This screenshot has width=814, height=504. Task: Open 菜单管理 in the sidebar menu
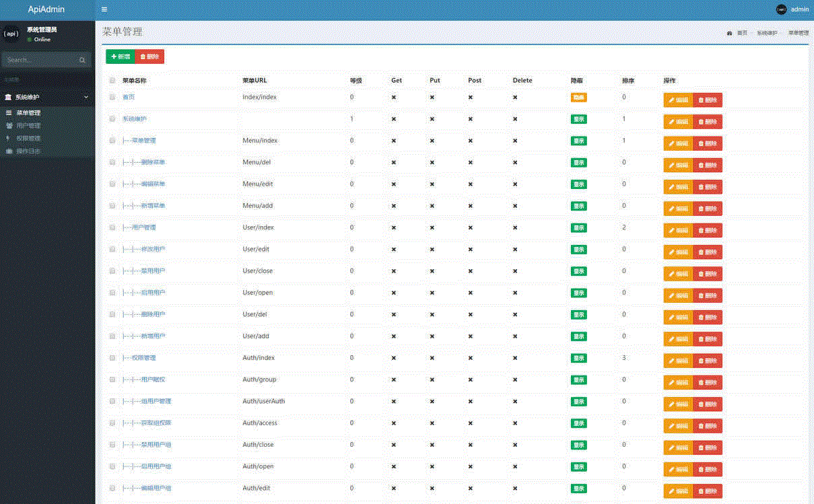(28, 113)
